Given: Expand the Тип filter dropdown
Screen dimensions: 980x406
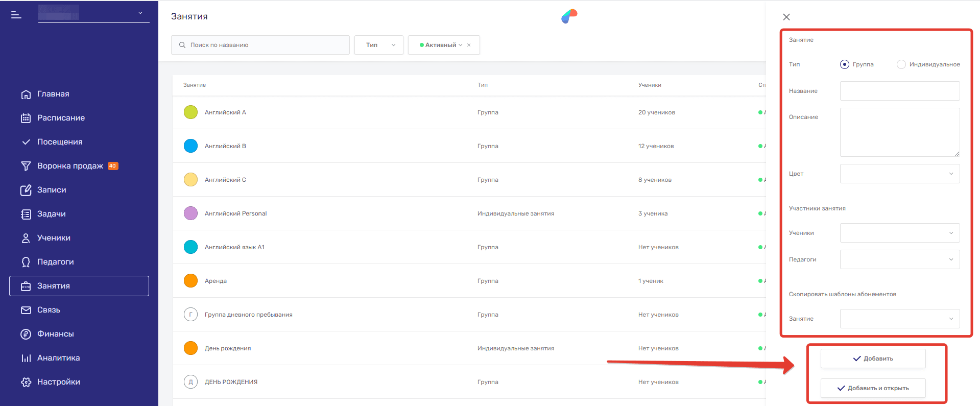Looking at the screenshot, I should coord(379,45).
